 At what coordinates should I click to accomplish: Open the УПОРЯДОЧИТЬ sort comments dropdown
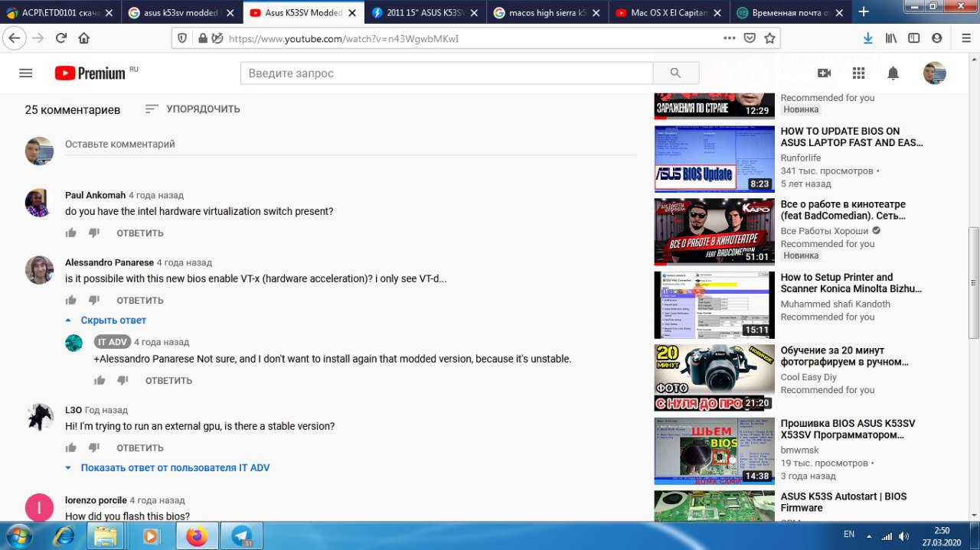[192, 109]
